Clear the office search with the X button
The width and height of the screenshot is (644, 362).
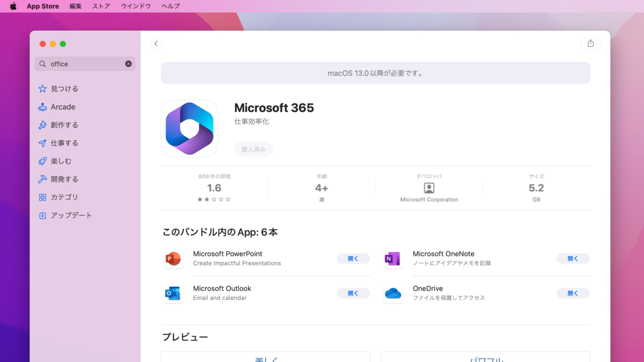128,64
